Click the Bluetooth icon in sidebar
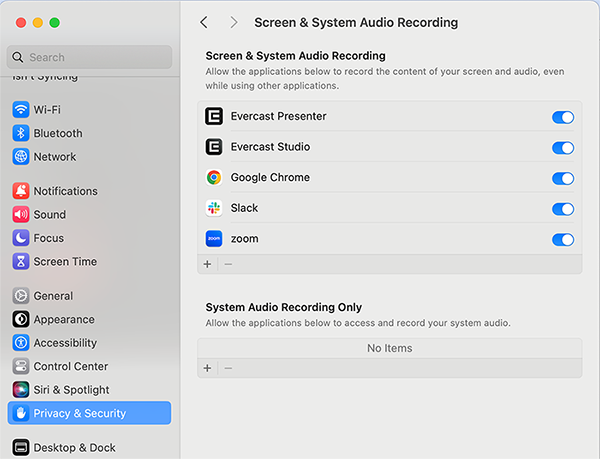The width and height of the screenshot is (600, 459). click(x=21, y=133)
